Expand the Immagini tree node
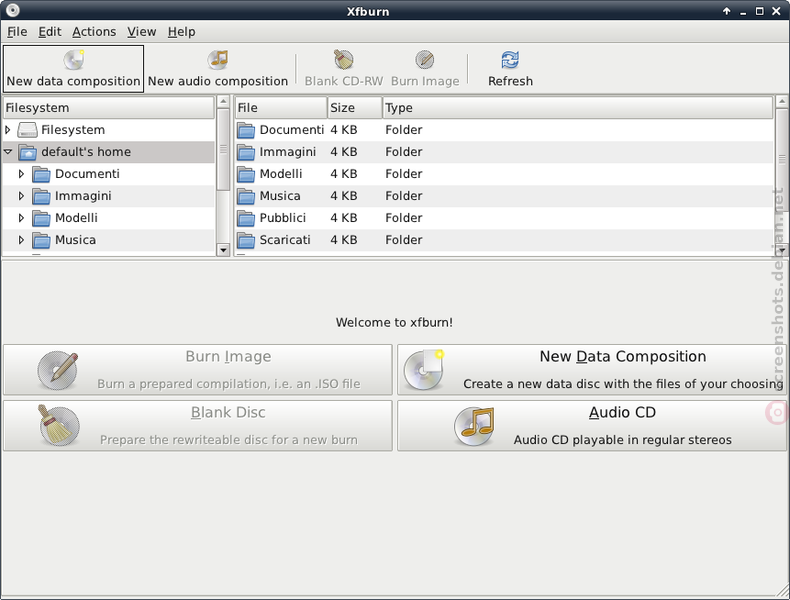790x600 pixels. [x=21, y=196]
